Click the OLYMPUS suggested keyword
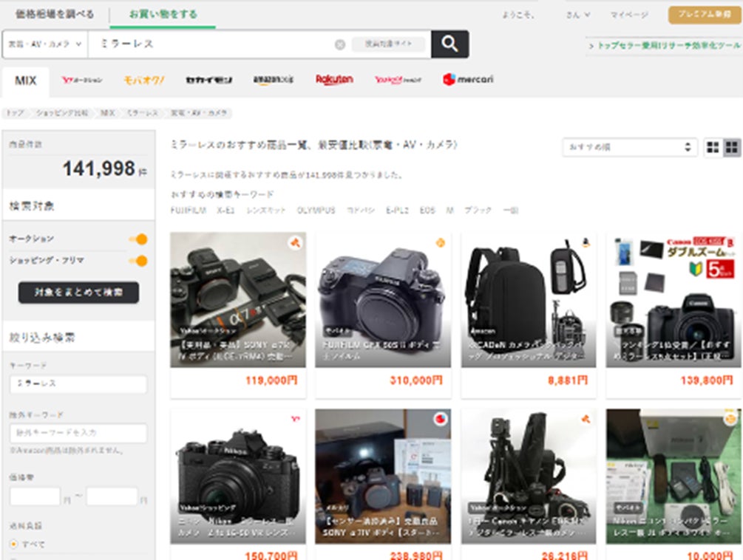The width and height of the screenshot is (743, 560). (x=316, y=210)
